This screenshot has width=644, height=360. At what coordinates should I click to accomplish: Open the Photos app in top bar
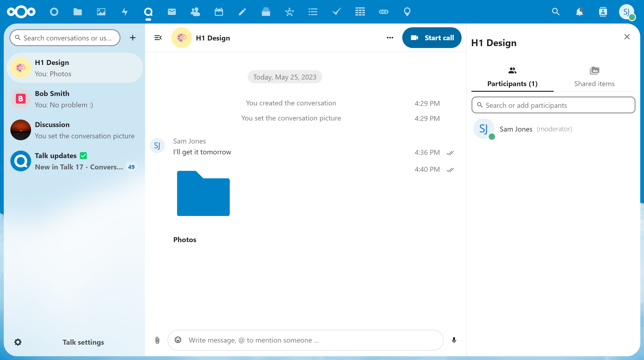(101, 12)
